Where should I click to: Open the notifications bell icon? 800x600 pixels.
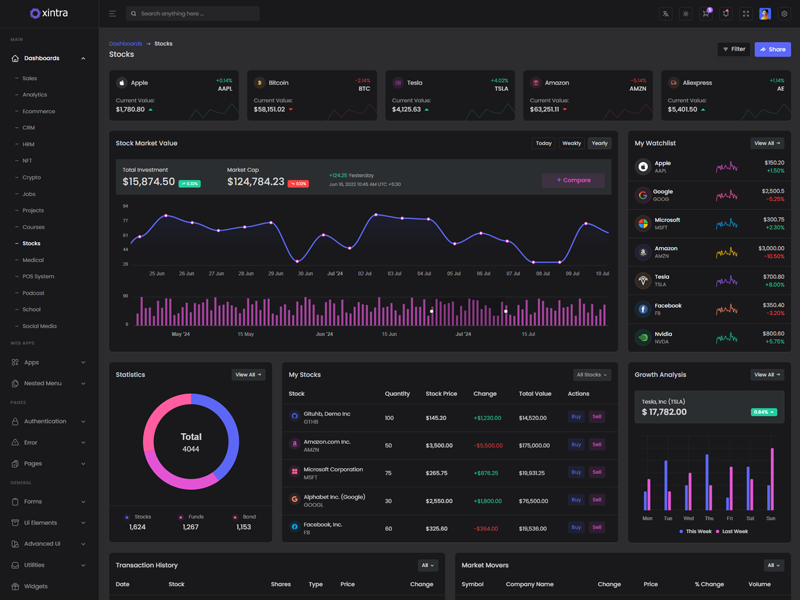(x=726, y=14)
